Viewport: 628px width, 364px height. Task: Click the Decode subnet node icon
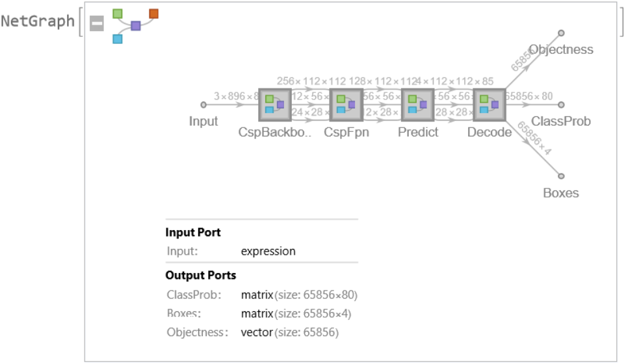489,105
